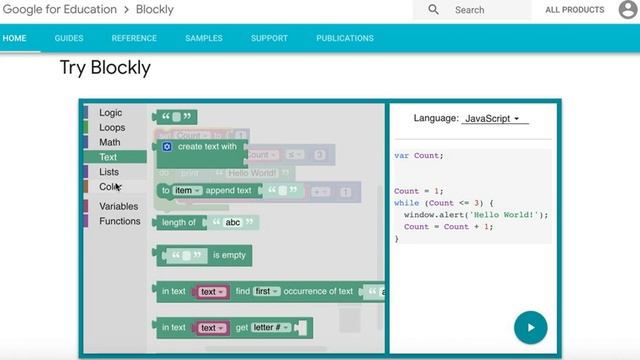Open the letter # dropdown
Screen dimensions: 640x360
point(271,327)
